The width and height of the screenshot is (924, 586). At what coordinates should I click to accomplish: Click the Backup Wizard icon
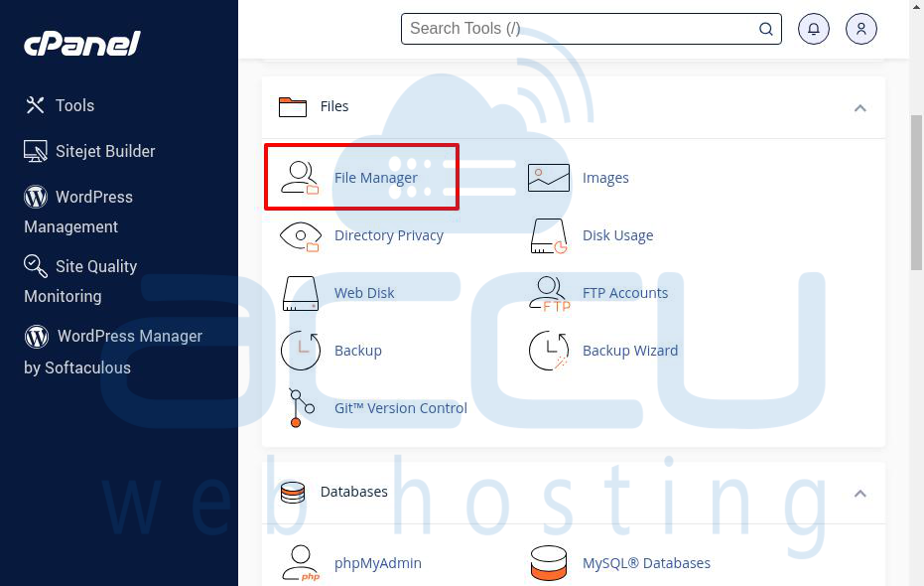[549, 351]
